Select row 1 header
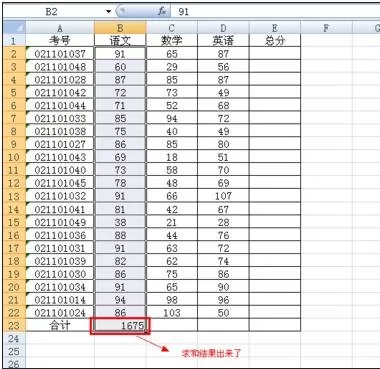380x369 pixels. [x=14, y=41]
